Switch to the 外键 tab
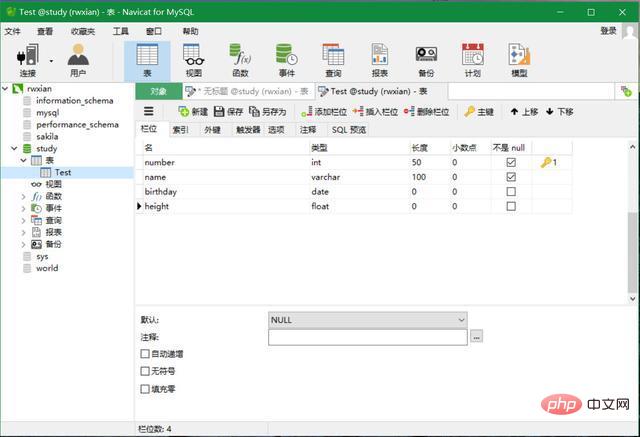The width and height of the screenshot is (640, 437). (x=212, y=130)
